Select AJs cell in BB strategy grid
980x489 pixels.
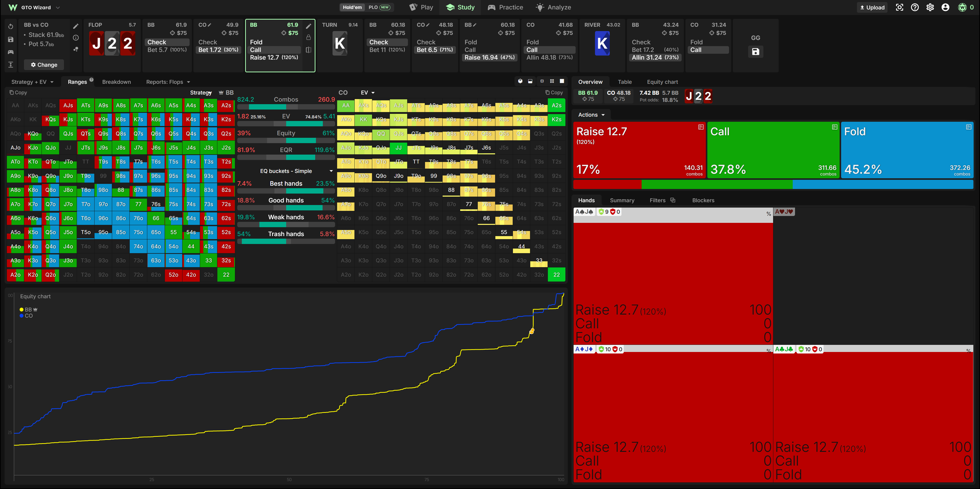[x=68, y=105]
